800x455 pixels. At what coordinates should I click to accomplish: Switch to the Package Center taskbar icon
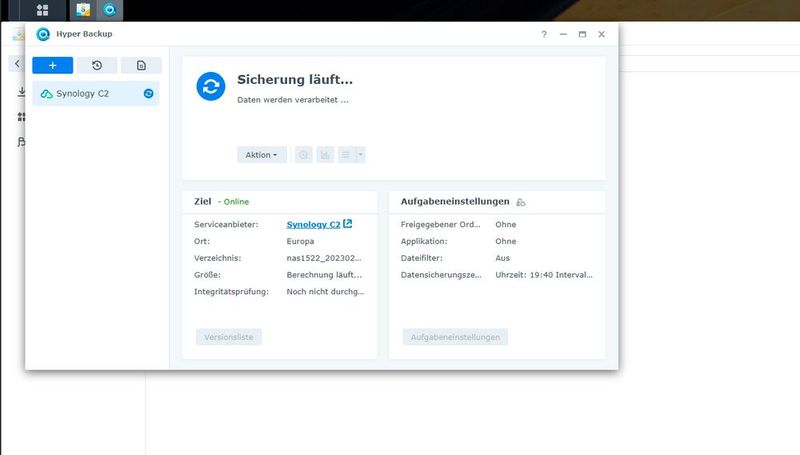[x=83, y=10]
